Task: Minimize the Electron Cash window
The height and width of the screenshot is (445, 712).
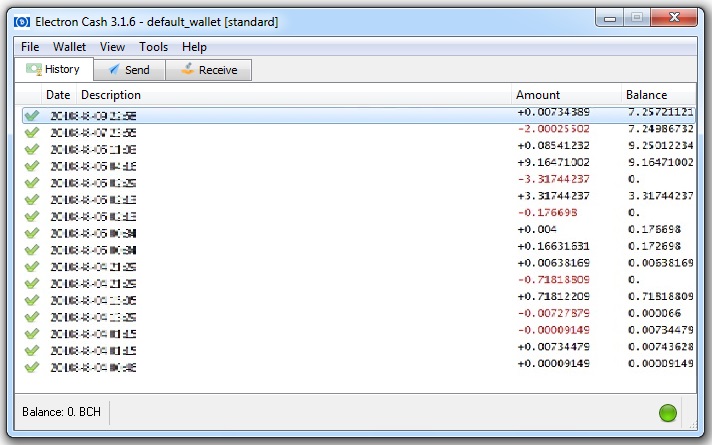Action: (610, 18)
